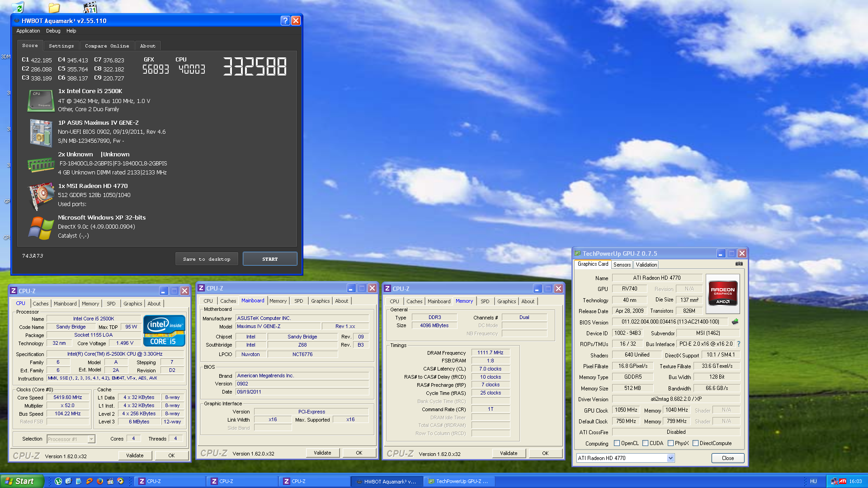This screenshot has width=868, height=488.
Task: Open the Help menu in Aquamark
Action: click(x=71, y=31)
